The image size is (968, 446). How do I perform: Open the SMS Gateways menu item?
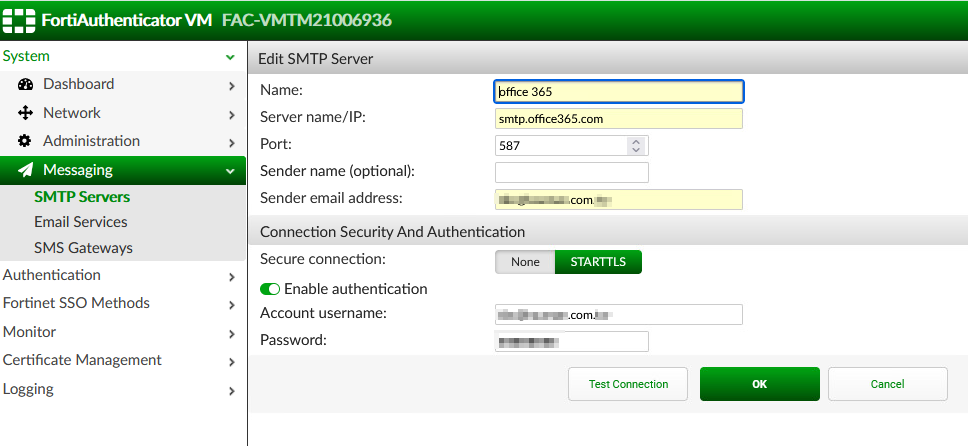coord(83,248)
